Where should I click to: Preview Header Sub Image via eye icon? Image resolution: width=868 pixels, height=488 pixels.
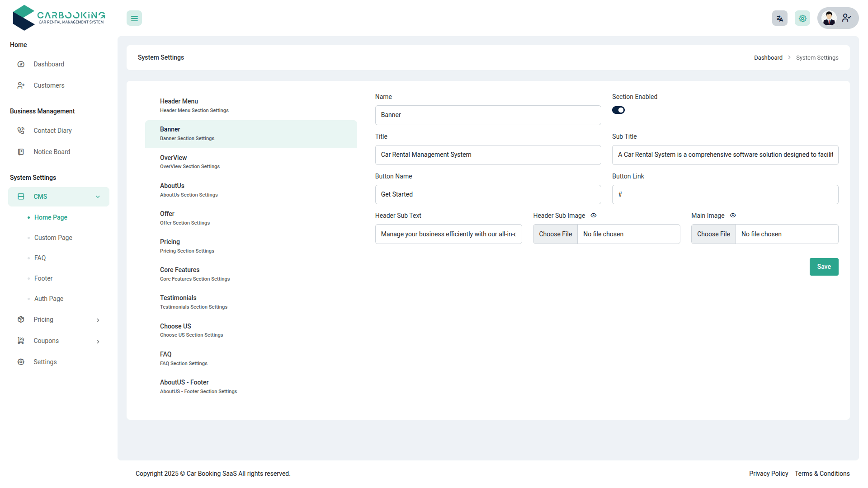coord(594,216)
